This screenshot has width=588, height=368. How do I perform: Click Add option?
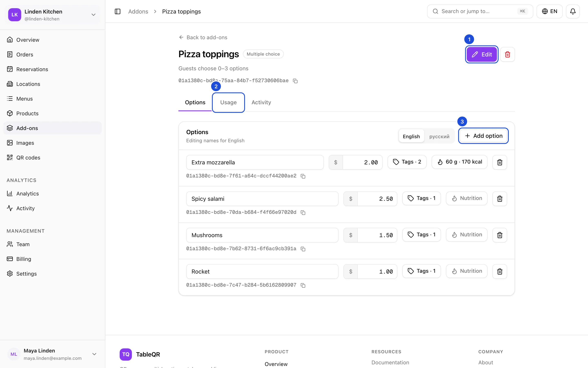(x=483, y=136)
